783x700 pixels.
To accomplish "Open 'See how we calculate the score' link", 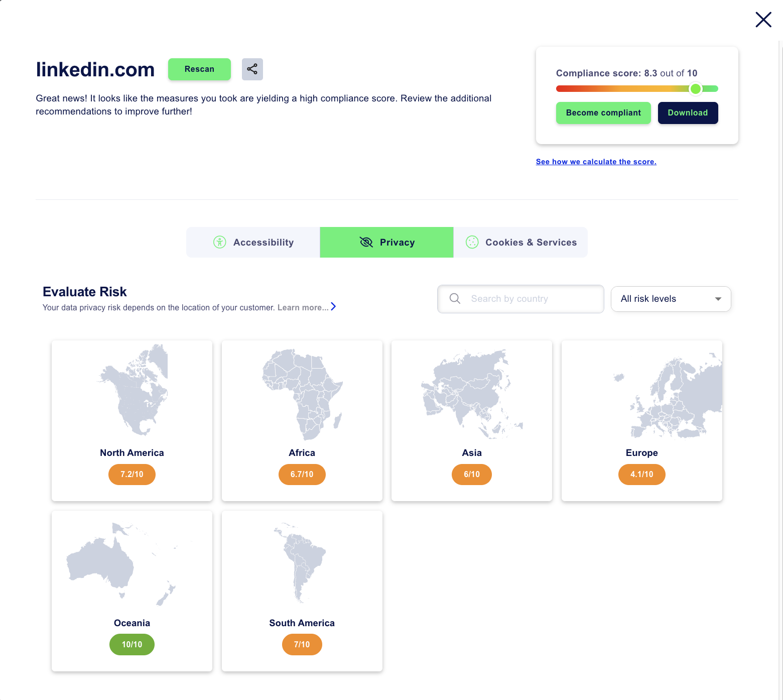I will pos(596,162).
